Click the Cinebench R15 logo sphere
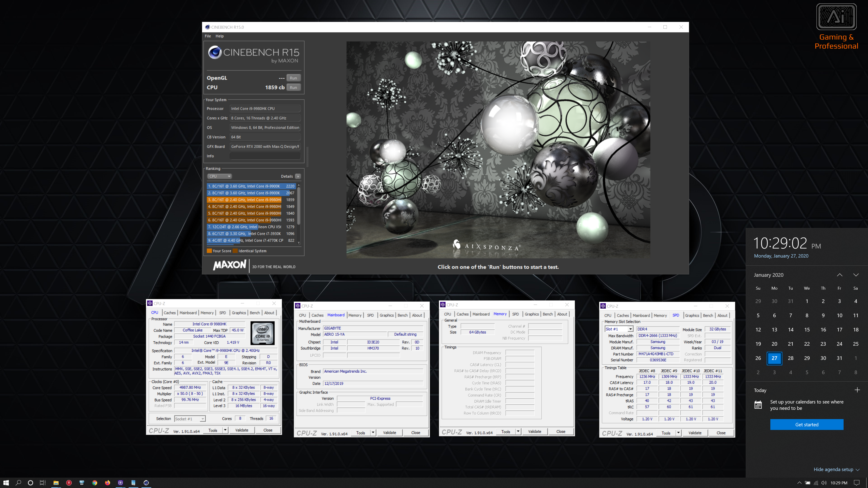The width and height of the screenshot is (868, 488). (x=215, y=53)
